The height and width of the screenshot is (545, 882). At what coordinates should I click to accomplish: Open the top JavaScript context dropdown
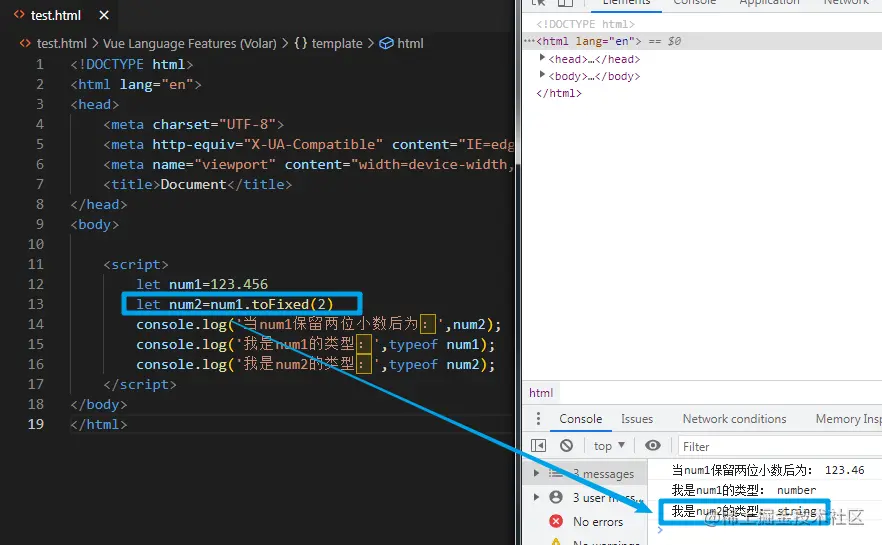pos(609,446)
